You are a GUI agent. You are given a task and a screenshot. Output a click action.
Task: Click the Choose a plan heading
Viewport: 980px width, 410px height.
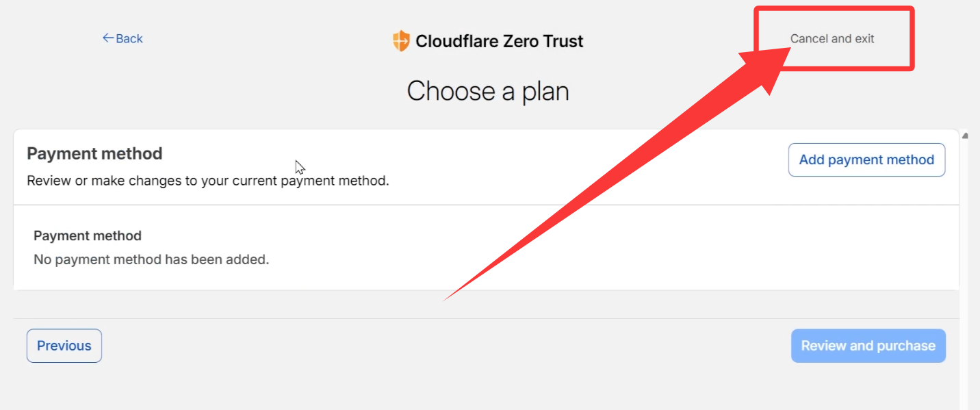488,91
